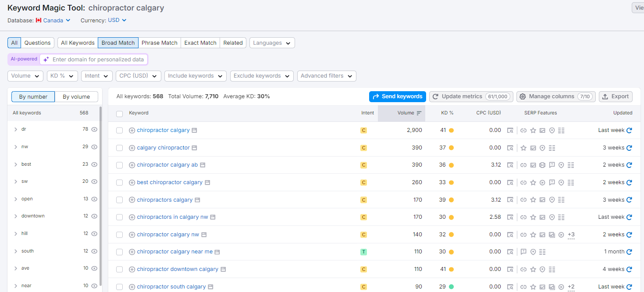Viewport: 644px width, 292px height.
Task: Toggle eye icon for the downtown group
Action: [94, 216]
